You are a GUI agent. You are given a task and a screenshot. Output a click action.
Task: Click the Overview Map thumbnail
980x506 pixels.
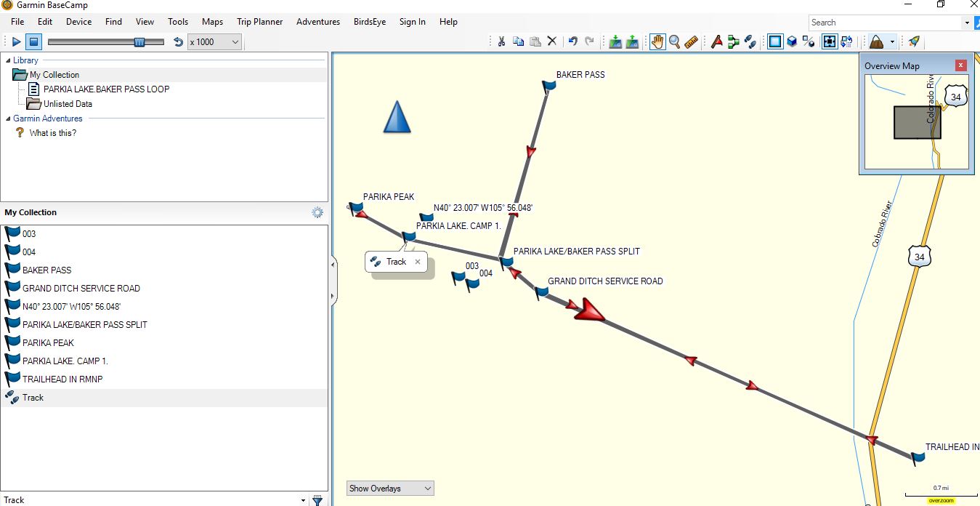(917, 121)
